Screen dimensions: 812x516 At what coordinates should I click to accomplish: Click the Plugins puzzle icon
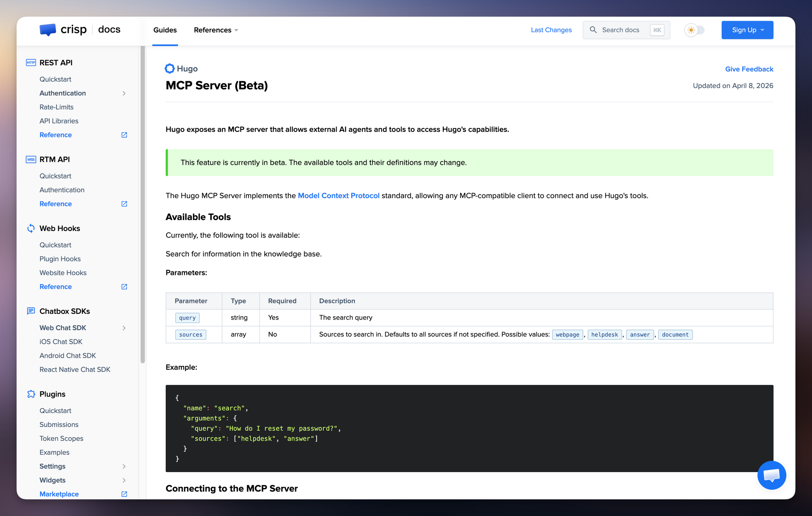tap(31, 394)
